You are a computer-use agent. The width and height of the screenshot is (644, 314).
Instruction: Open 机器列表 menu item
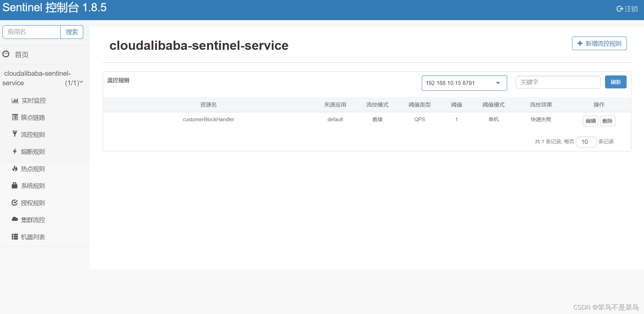[33, 237]
